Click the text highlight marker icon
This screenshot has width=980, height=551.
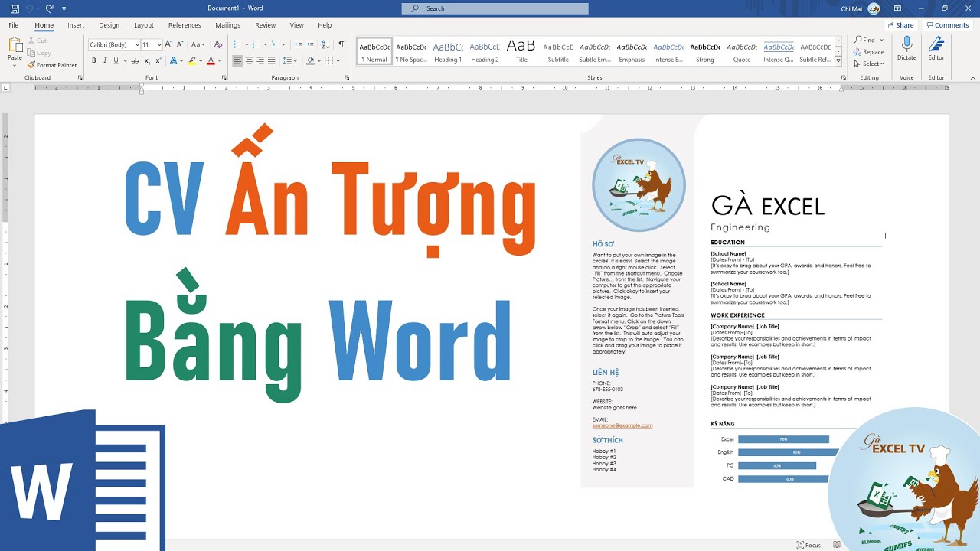click(192, 60)
